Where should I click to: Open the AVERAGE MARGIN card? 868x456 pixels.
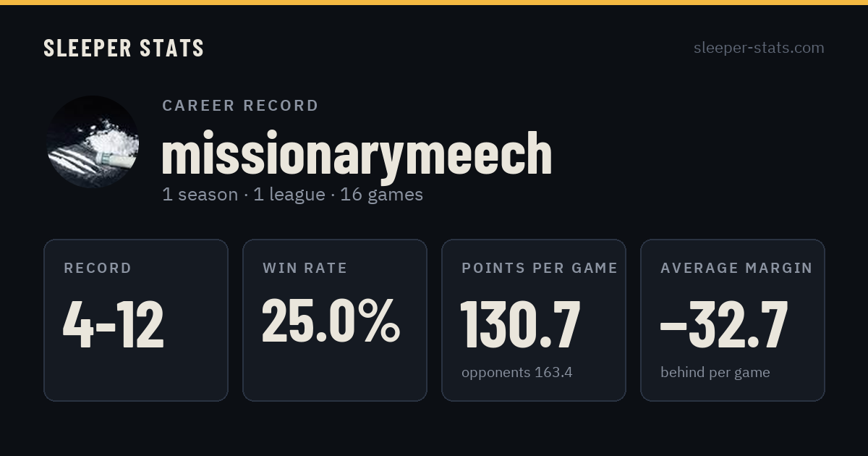point(733,320)
